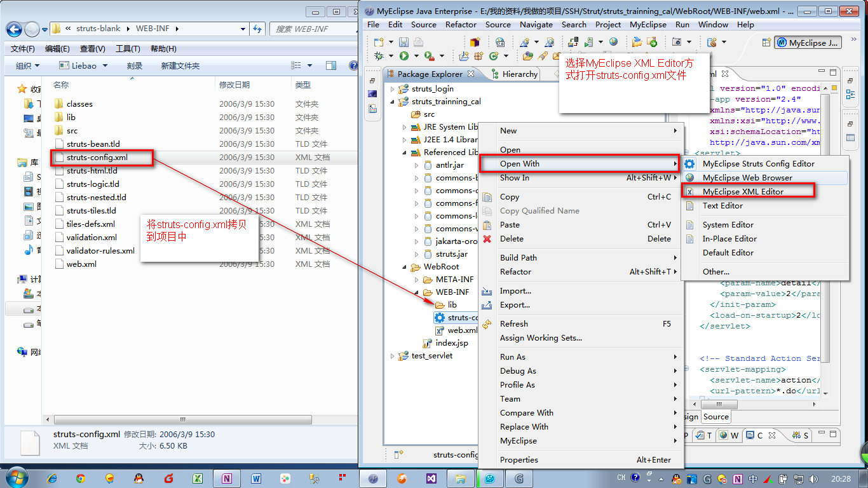Expand the JRE System Library node
The width and height of the screenshot is (868, 488).
pyautogui.click(x=404, y=127)
